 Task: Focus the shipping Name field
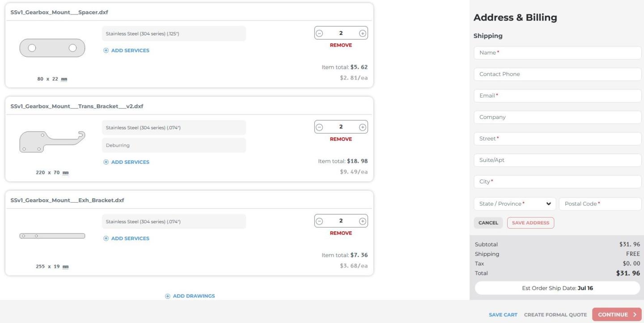pyautogui.click(x=557, y=53)
